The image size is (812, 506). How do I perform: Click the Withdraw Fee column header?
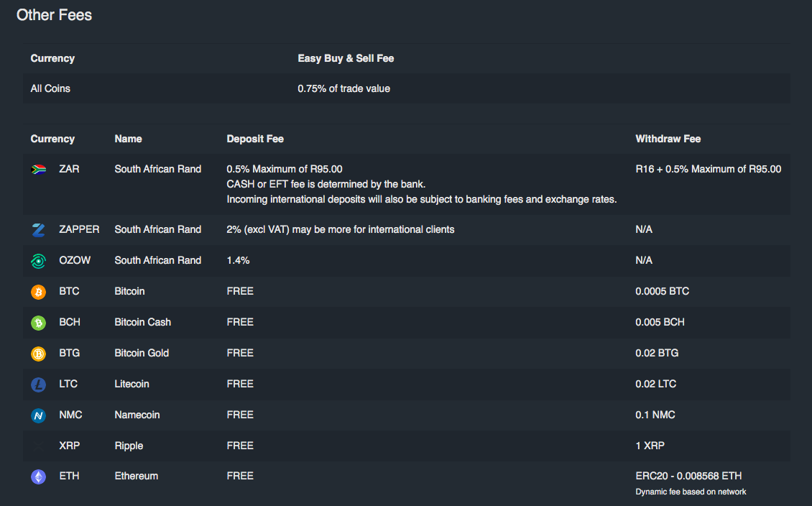coord(668,139)
